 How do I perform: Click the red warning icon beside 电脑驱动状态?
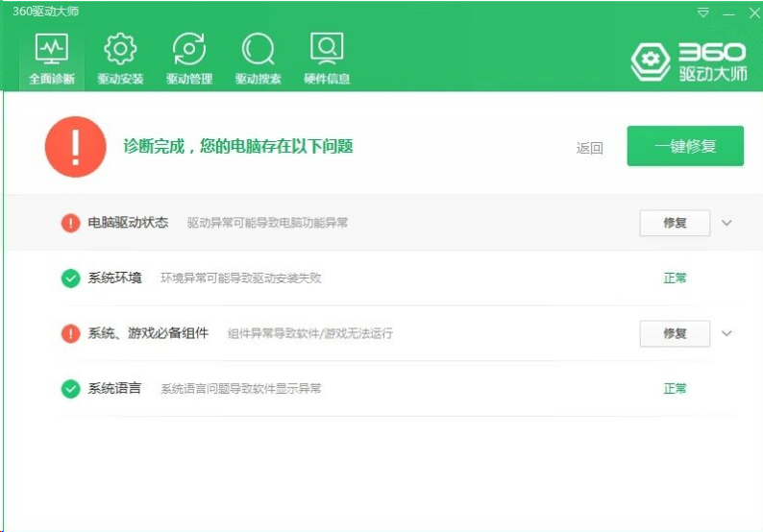[x=70, y=223]
